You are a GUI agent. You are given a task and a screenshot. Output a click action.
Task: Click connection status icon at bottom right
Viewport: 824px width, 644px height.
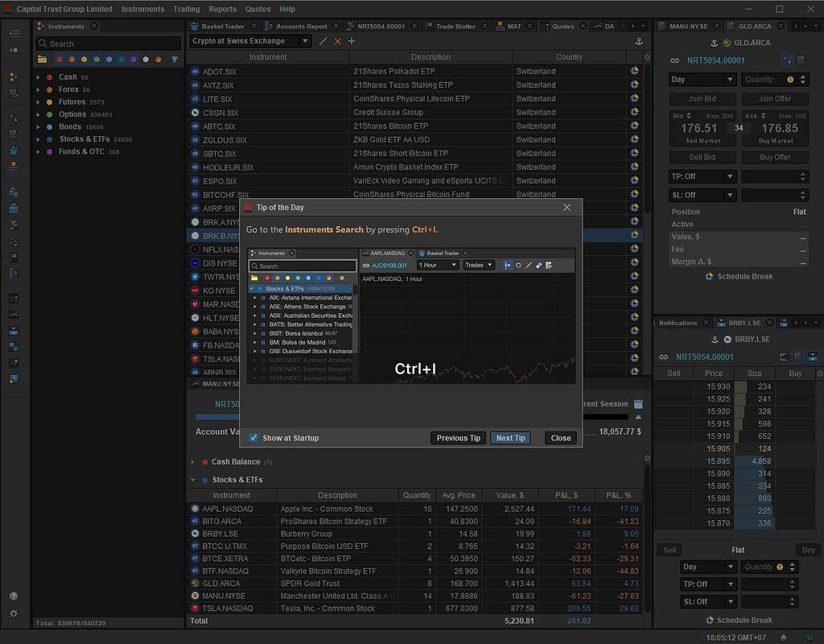pos(809,638)
